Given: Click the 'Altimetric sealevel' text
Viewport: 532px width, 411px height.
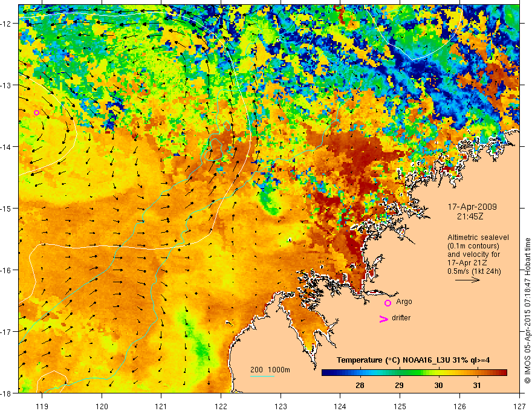Looking at the screenshot, I should 478,238.
